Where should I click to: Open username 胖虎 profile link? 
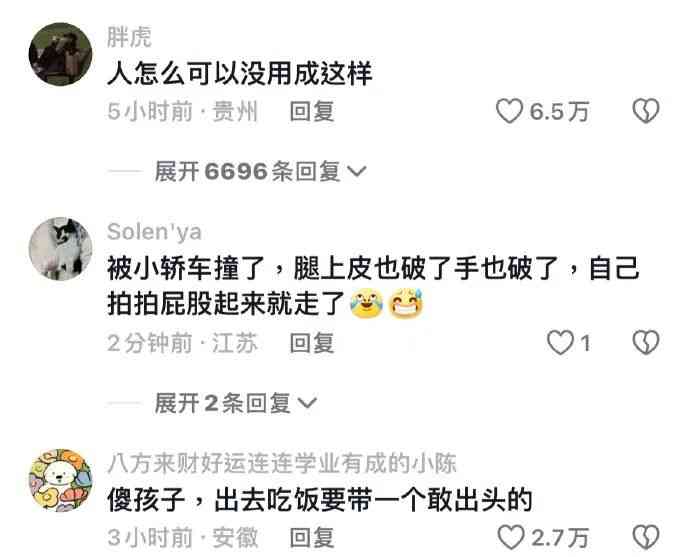click(x=129, y=37)
